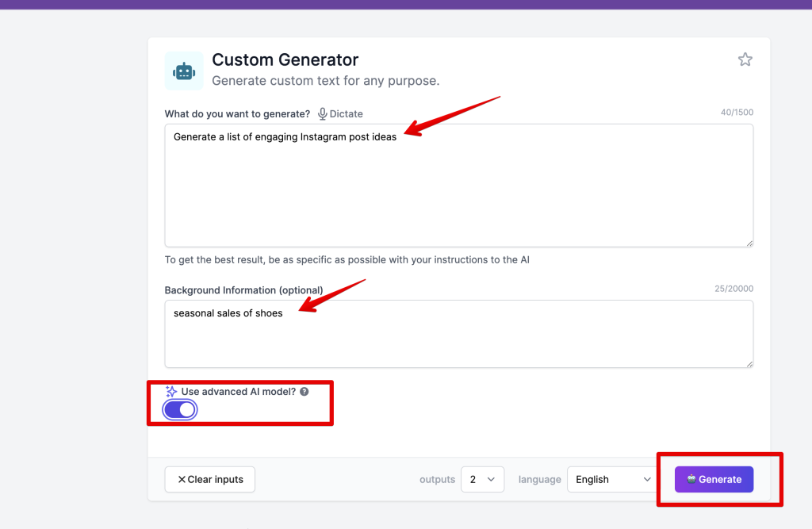This screenshot has width=812, height=529.
Task: Click the X icon in Clear inputs
Action: pos(182,480)
